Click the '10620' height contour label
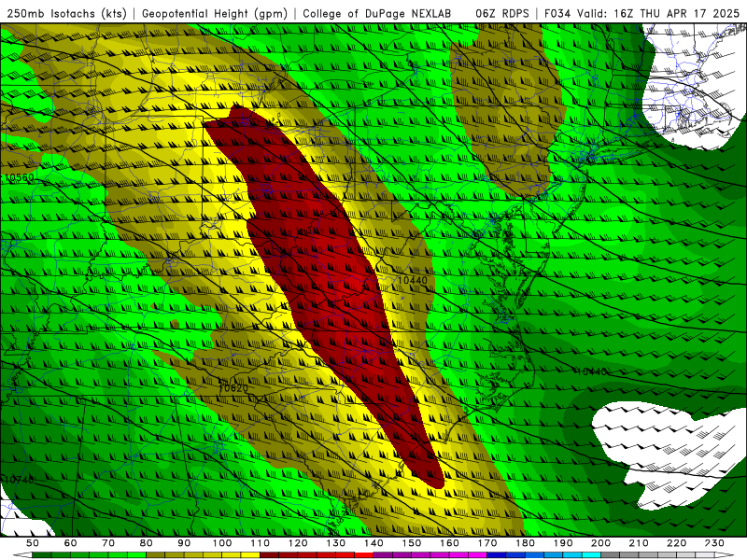Viewport: 747px width, 560px height. (233, 388)
